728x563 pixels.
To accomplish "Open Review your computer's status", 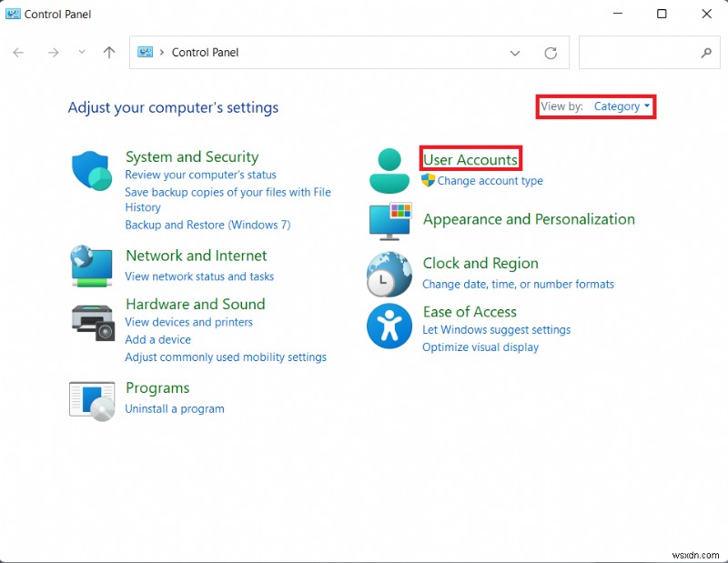I will click(200, 175).
